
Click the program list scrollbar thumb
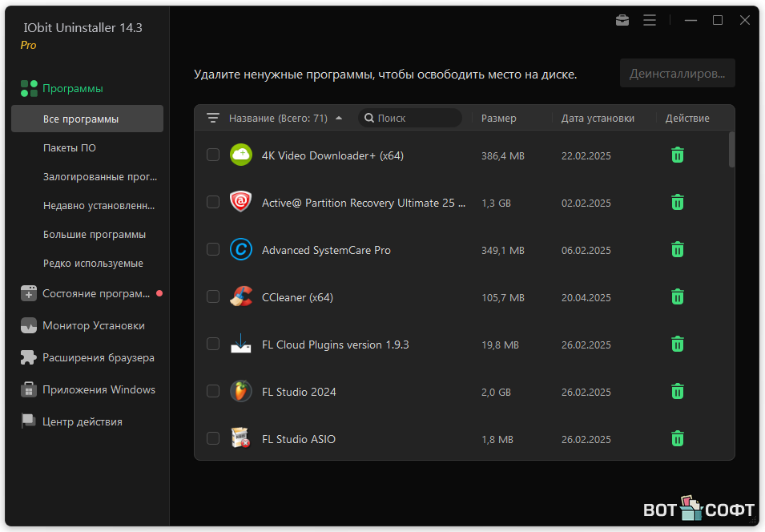click(731, 149)
